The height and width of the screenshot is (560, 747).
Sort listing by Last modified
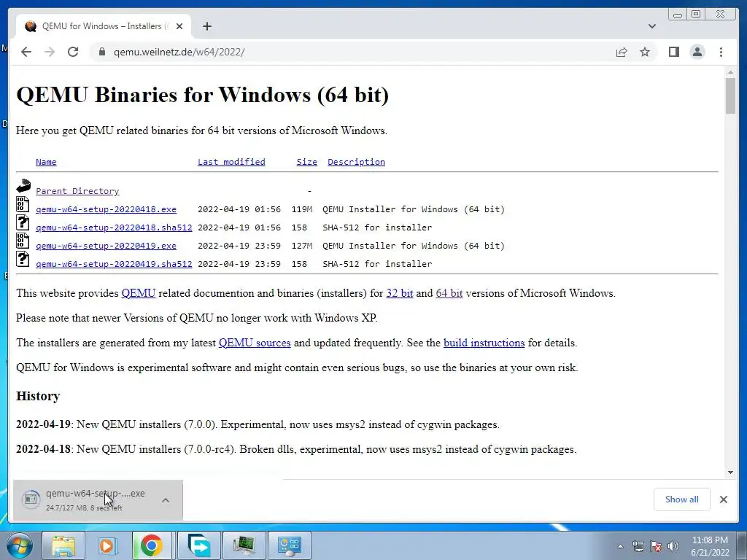coord(231,162)
